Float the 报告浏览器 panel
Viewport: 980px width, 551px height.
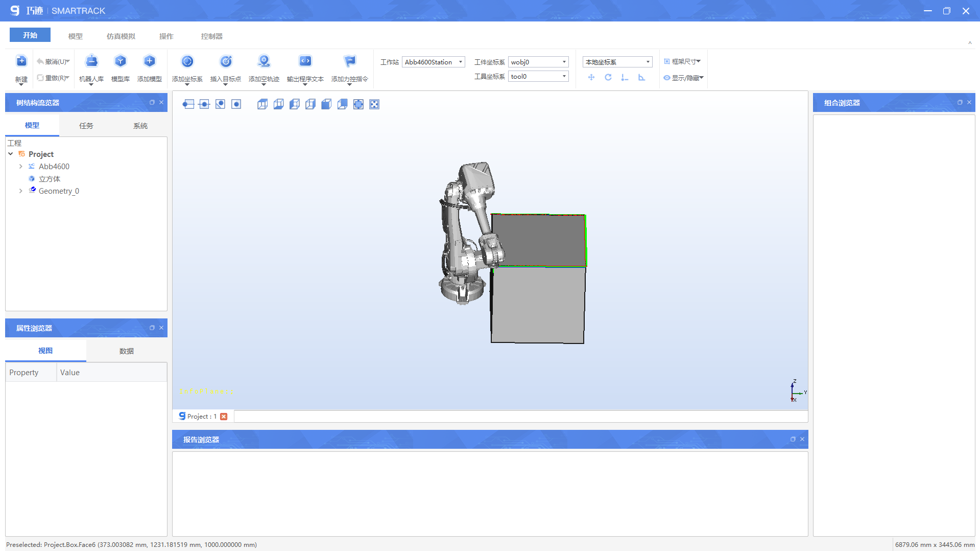point(793,439)
